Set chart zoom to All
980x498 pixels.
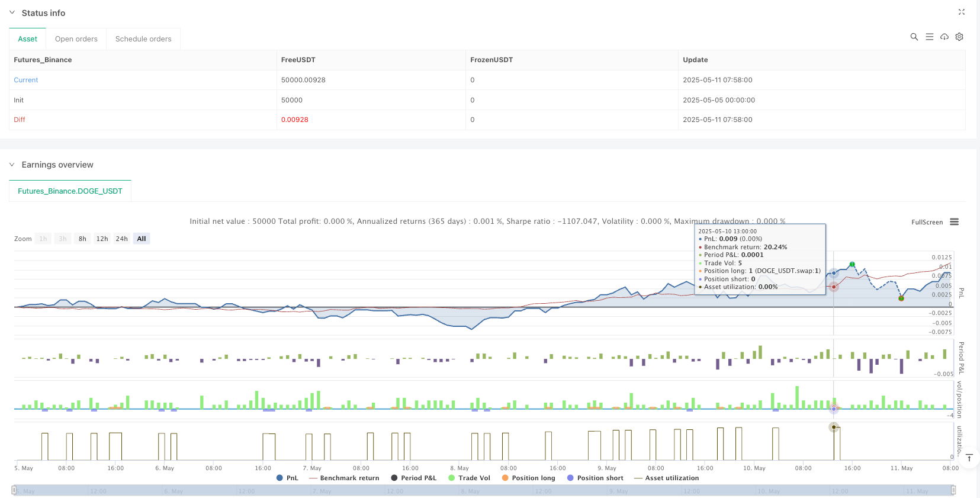[142, 239]
